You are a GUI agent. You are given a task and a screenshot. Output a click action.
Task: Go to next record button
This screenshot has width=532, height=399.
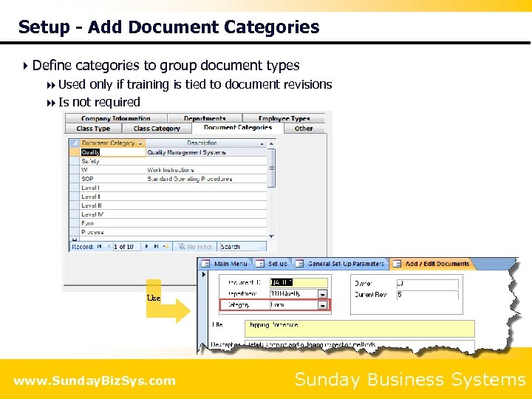point(146,247)
